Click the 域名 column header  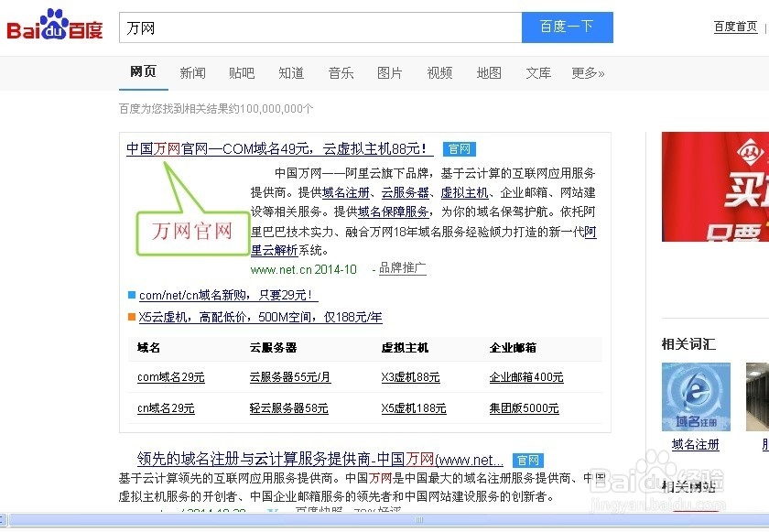pyautogui.click(x=148, y=348)
